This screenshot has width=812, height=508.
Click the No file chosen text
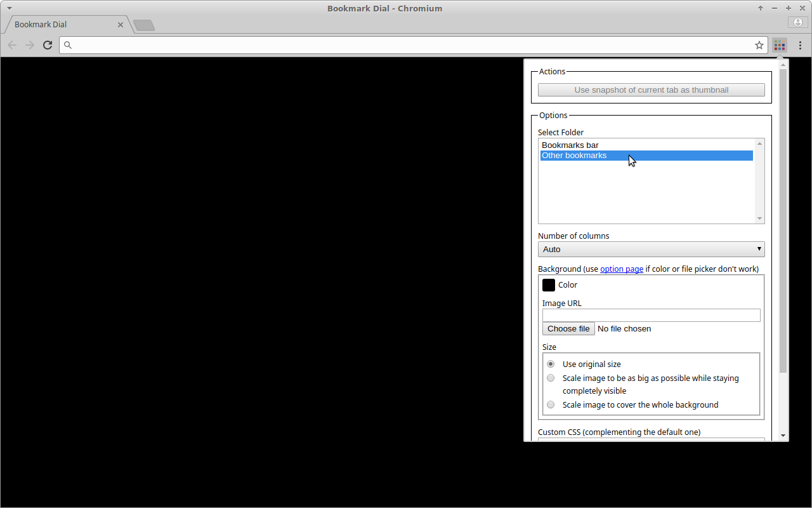624,329
